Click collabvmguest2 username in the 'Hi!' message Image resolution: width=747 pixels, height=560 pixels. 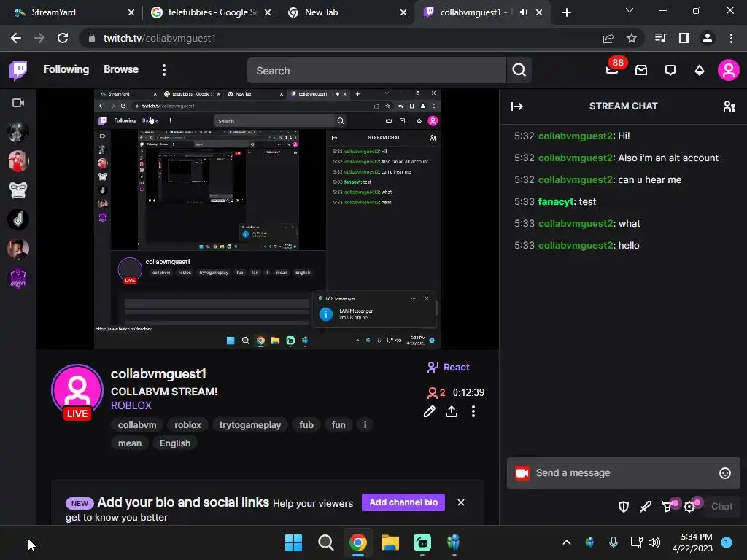point(575,136)
